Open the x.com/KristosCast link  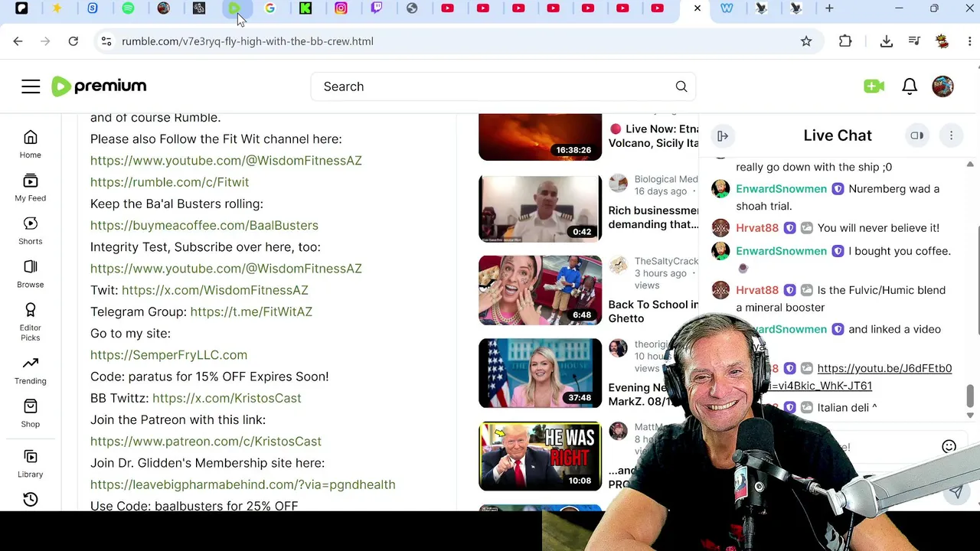[227, 398]
